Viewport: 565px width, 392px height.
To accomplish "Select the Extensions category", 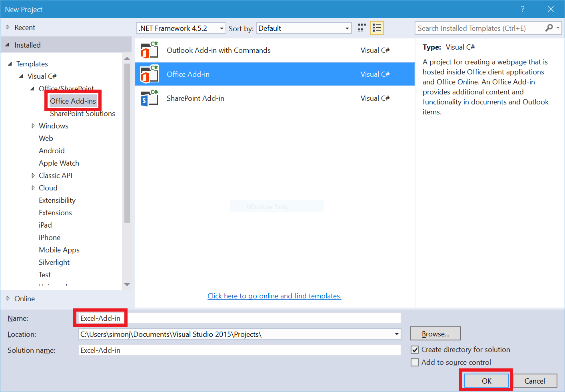I will (55, 213).
